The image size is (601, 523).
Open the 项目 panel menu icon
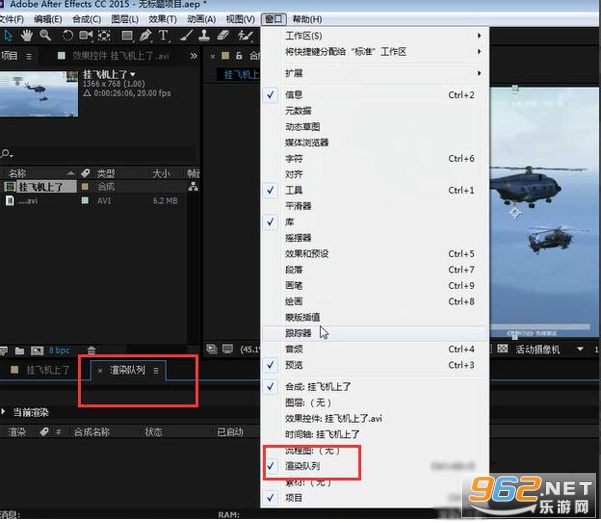coord(29,56)
